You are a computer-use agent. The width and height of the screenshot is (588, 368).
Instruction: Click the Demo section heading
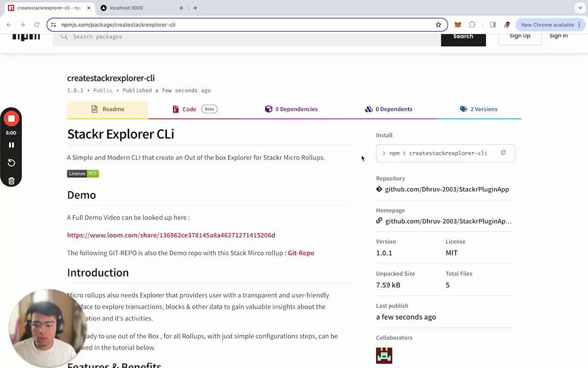pyautogui.click(x=81, y=195)
